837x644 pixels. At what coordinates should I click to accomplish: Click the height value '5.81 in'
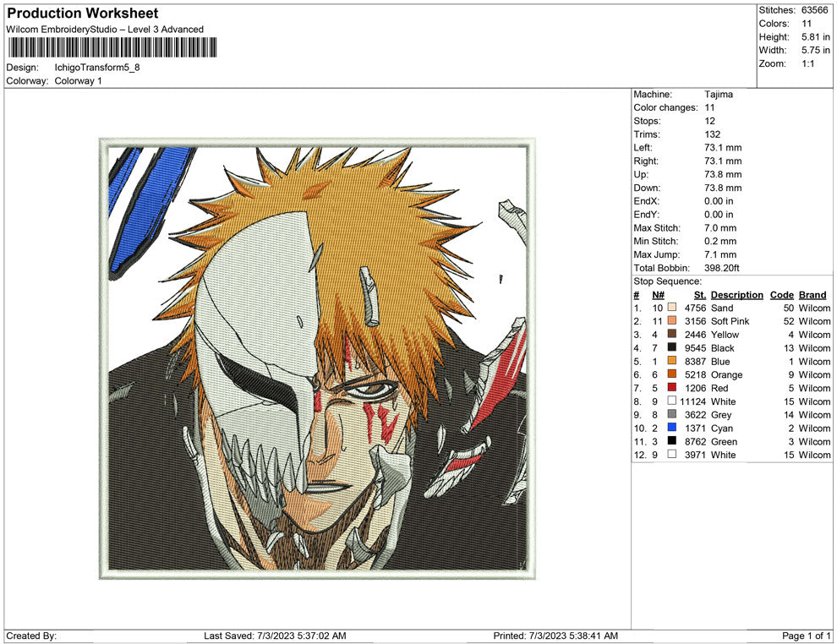[x=815, y=37]
